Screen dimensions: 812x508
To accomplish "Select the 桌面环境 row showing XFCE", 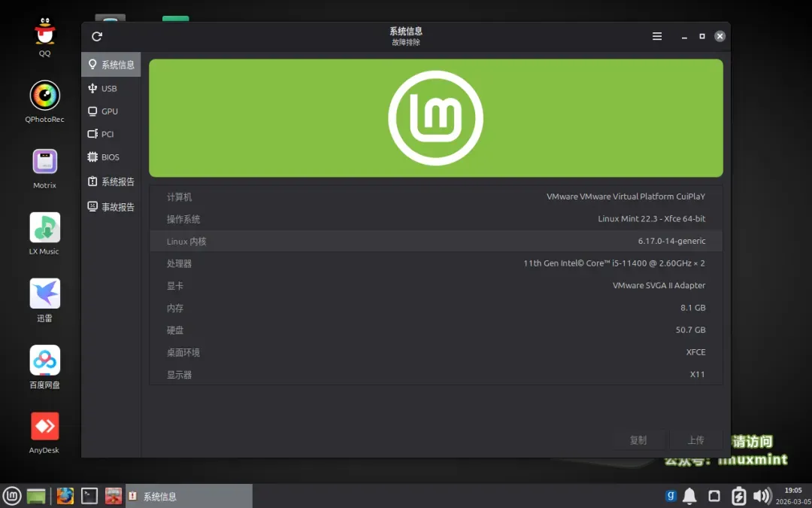I will click(436, 352).
